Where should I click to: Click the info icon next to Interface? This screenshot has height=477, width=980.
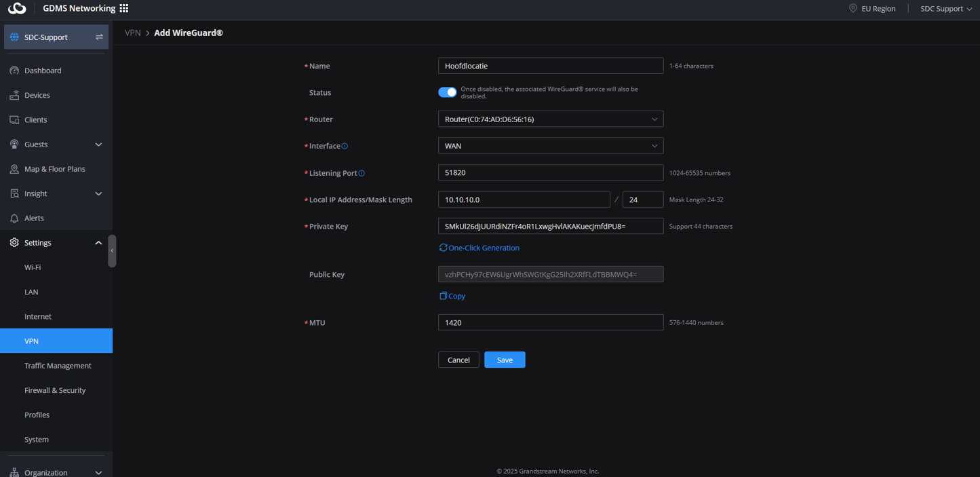click(345, 146)
